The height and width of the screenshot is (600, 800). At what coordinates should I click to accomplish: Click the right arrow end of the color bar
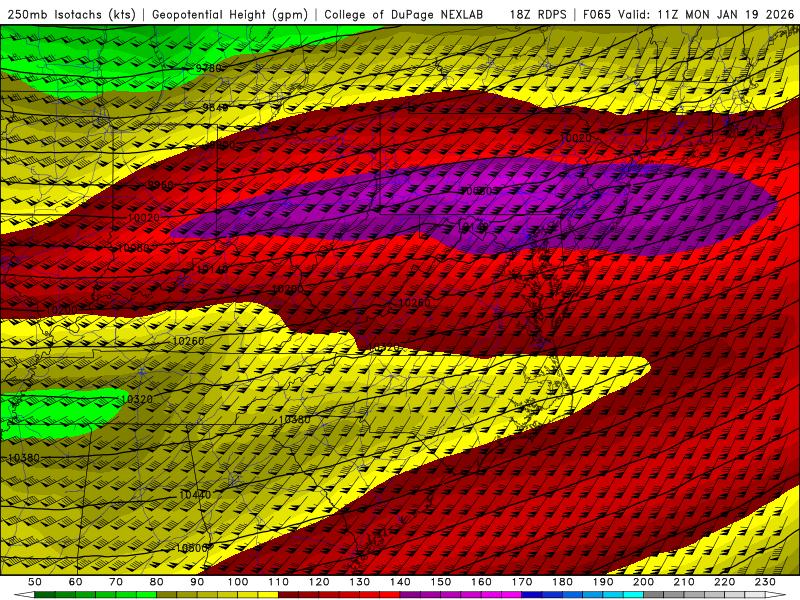pyautogui.click(x=776, y=595)
